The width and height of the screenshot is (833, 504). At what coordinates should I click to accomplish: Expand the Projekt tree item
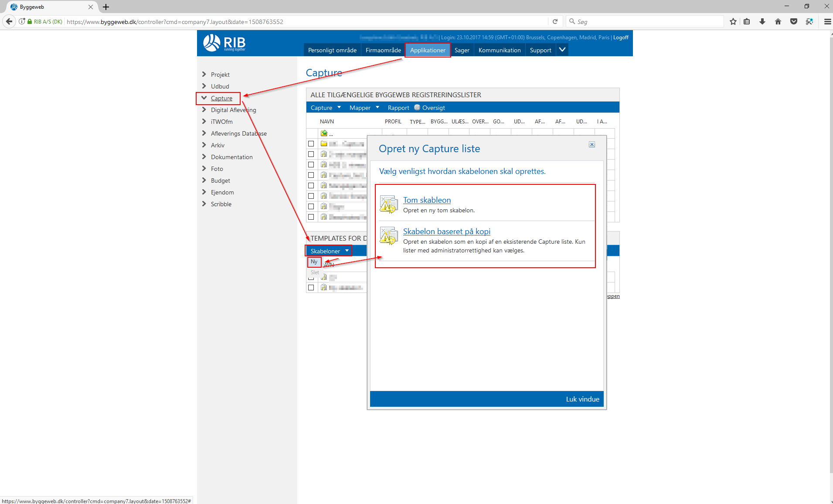[204, 75]
